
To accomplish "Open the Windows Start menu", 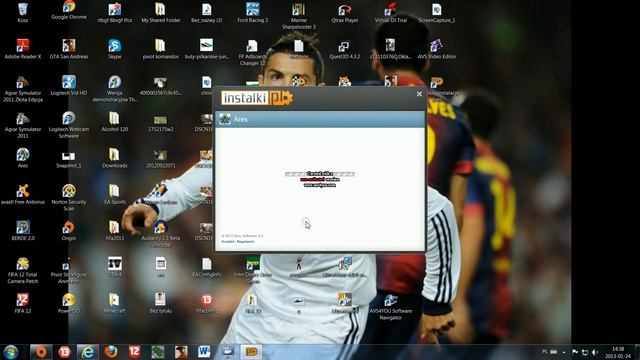I will pyautogui.click(x=11, y=352).
